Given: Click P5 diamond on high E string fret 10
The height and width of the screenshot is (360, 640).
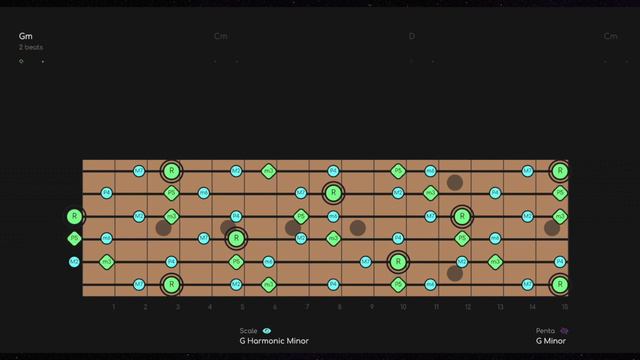Looking at the screenshot, I should [x=398, y=171].
